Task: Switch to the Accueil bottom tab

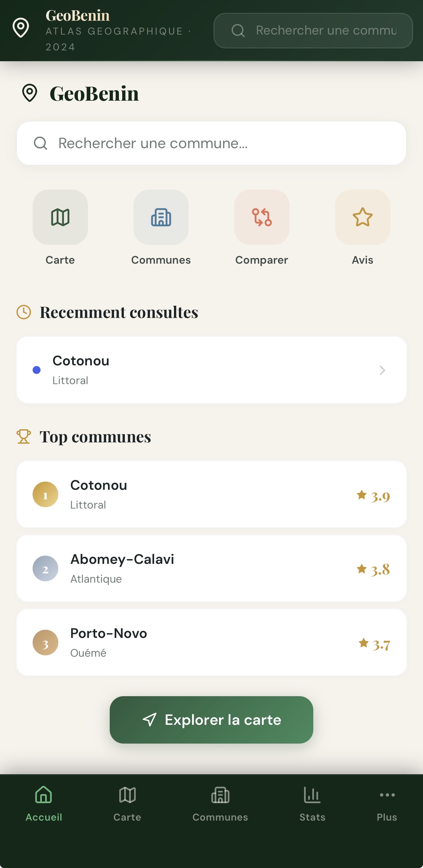Action: tap(44, 803)
